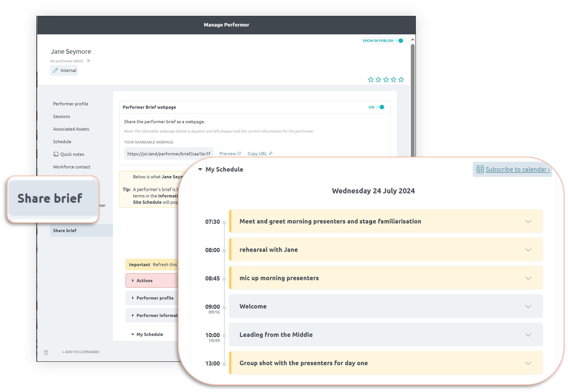
Task: Click the 07:30 time label
Action: [x=212, y=222]
